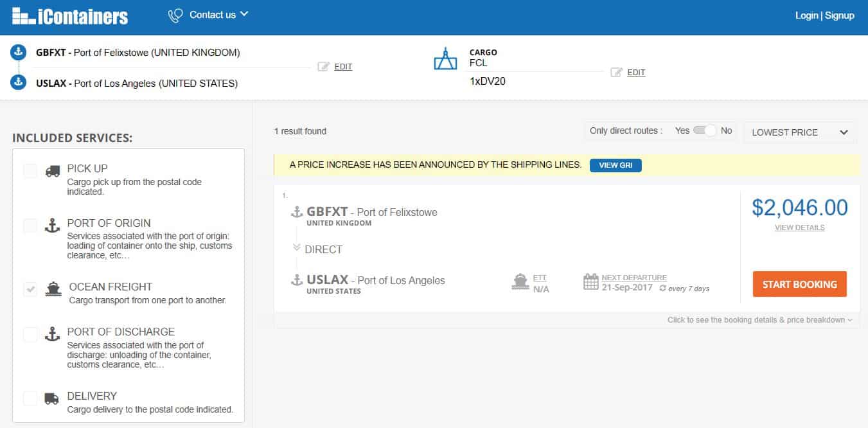Screen dimensions: 868x428
Task: Click the calendar icon by Next Departure
Action: (x=590, y=281)
